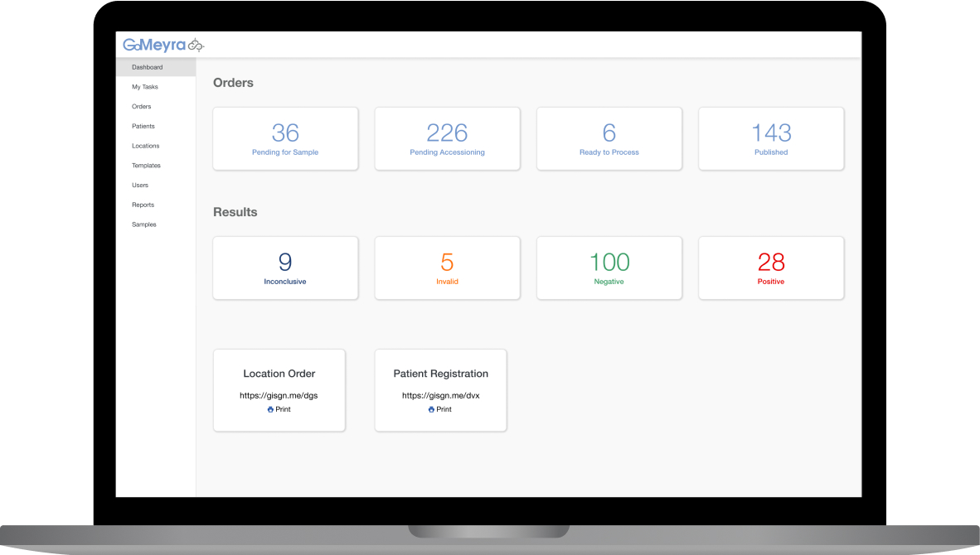Screen dimensions: 980x555
Task: Click printer icon under Patient Registration
Action: (431, 409)
